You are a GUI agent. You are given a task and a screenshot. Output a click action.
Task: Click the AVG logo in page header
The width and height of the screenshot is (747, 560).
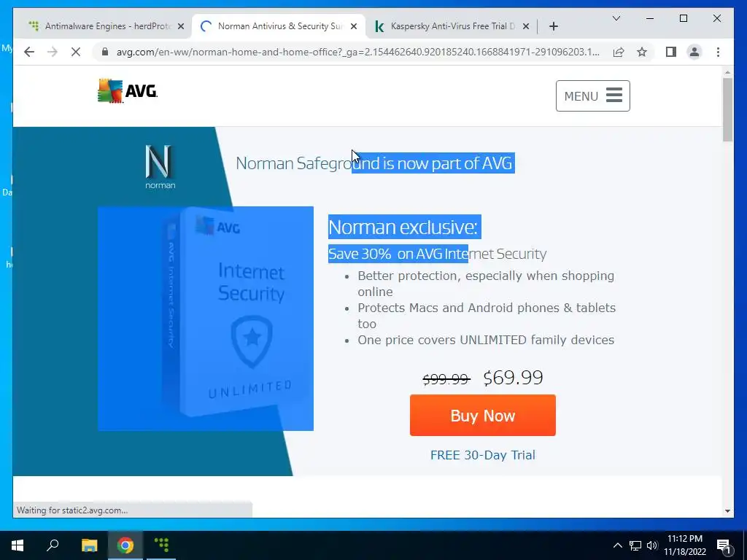point(127,91)
